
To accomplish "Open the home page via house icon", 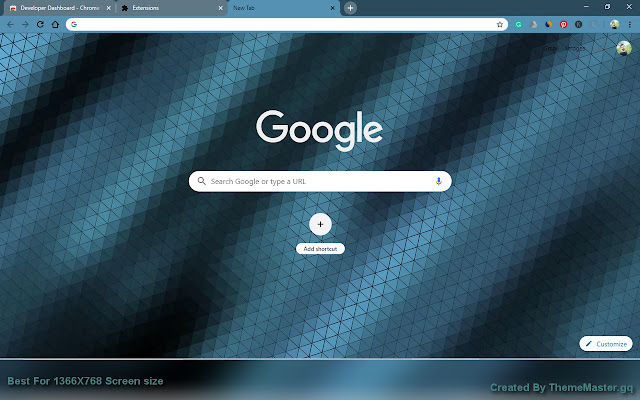I will click(x=55, y=24).
